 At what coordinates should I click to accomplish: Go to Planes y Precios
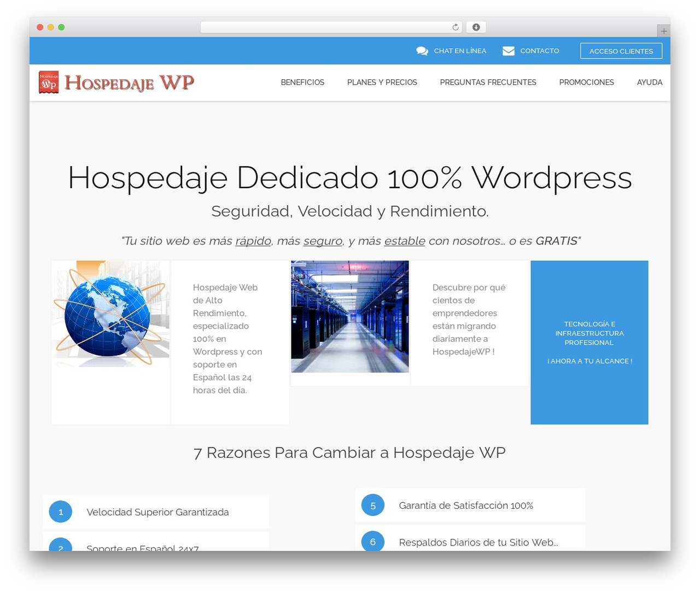(382, 82)
